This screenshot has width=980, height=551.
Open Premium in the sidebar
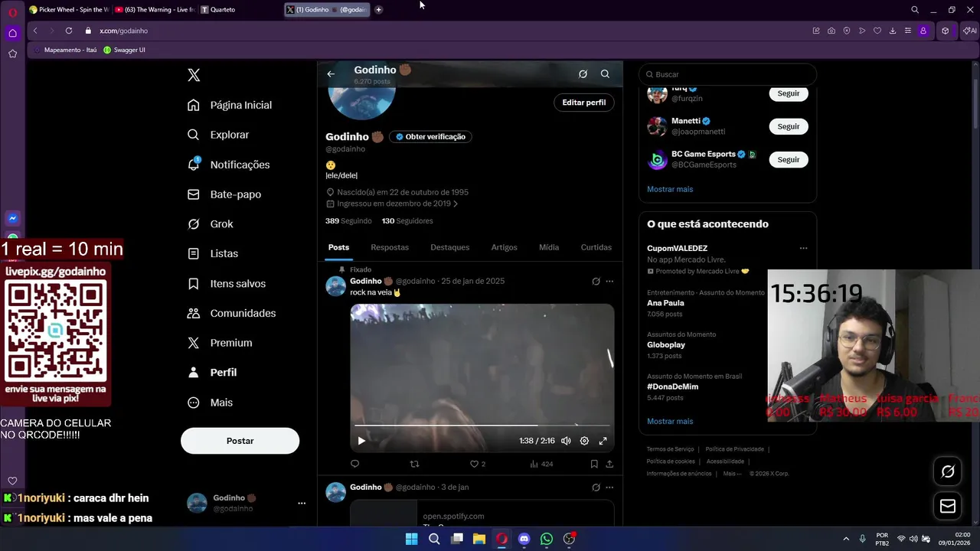pyautogui.click(x=220, y=343)
